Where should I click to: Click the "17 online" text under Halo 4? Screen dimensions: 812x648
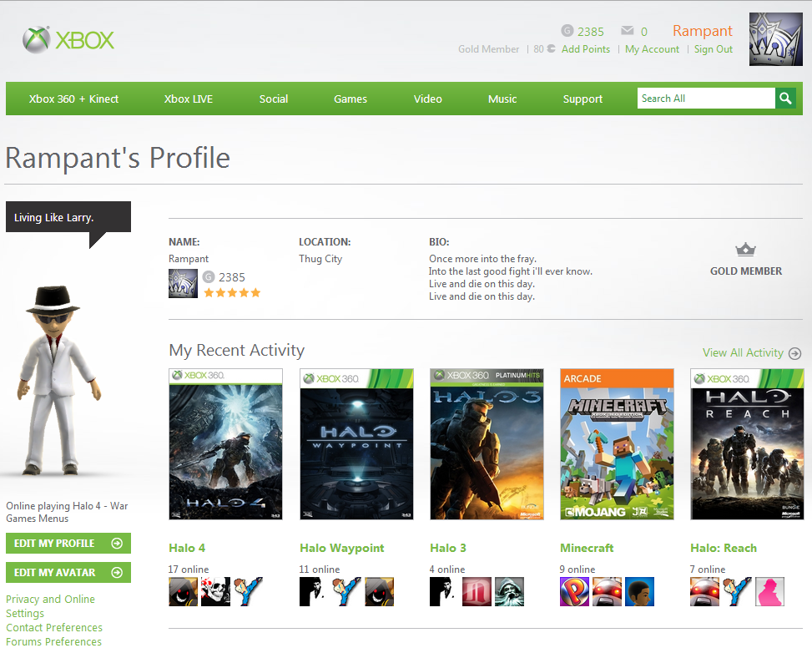[189, 570]
